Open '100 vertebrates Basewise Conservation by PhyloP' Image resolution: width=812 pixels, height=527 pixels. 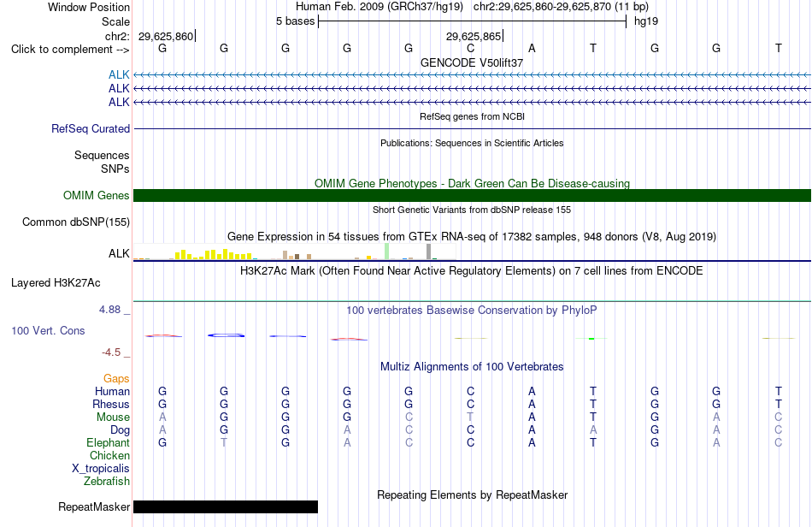472,311
